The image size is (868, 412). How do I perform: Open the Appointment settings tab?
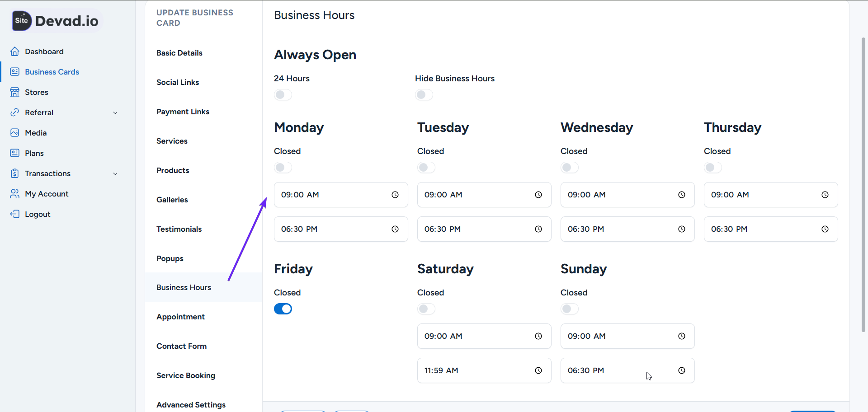(180, 317)
